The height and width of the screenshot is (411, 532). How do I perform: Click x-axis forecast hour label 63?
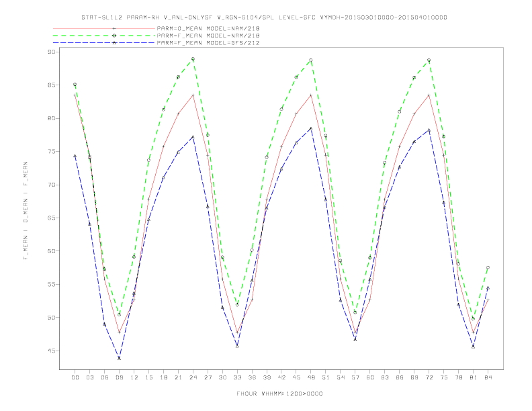point(385,377)
